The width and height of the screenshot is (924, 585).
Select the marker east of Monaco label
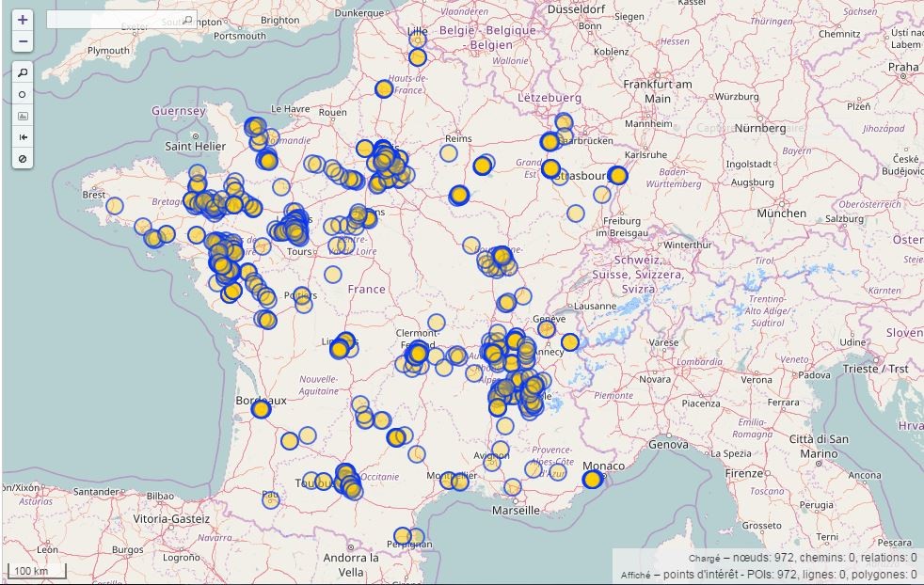tap(592, 480)
